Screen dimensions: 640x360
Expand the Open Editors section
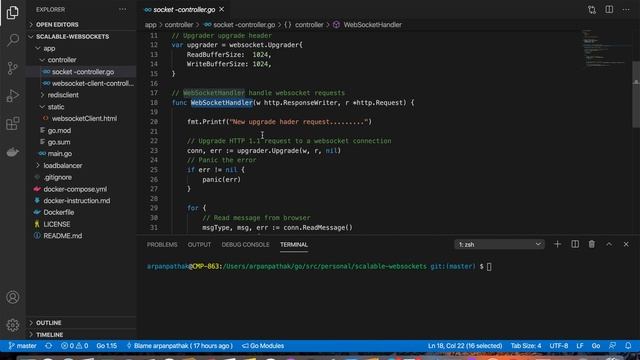pos(81,24)
